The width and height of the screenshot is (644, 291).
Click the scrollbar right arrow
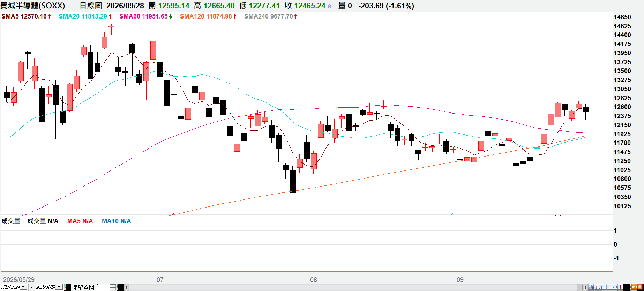click(585, 288)
